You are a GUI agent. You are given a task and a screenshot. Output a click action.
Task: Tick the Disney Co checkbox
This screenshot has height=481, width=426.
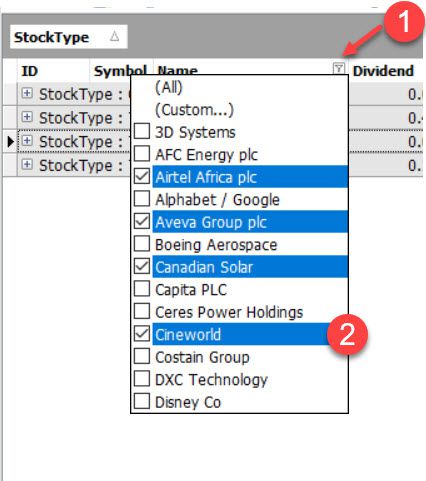pyautogui.click(x=142, y=401)
